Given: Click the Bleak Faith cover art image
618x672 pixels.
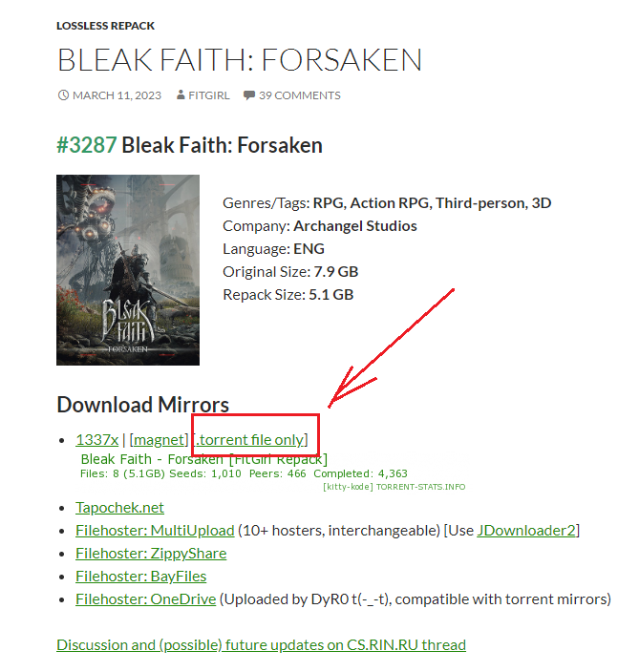Looking at the screenshot, I should pyautogui.click(x=128, y=270).
